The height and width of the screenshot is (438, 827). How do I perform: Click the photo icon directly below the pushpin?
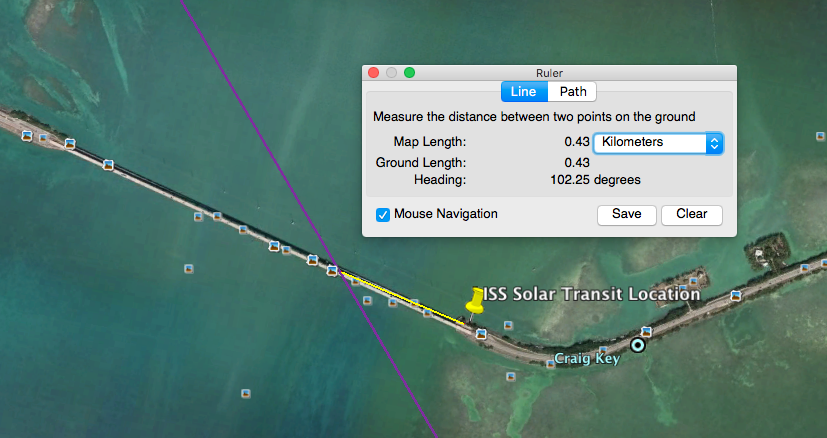[x=481, y=334]
